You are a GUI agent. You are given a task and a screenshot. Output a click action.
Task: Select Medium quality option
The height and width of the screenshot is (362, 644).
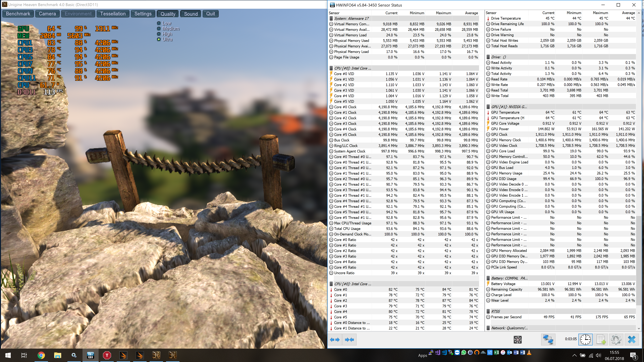pyautogui.click(x=168, y=28)
